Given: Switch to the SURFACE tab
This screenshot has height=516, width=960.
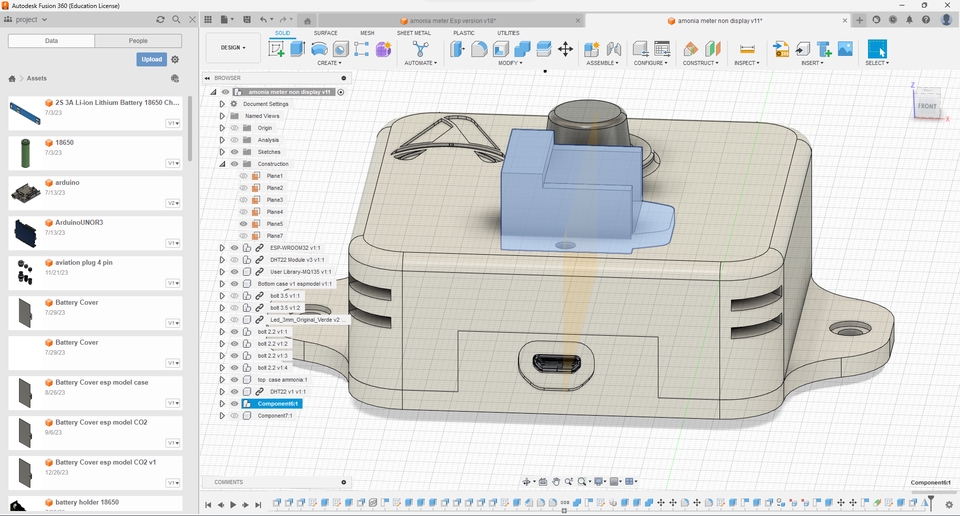Looking at the screenshot, I should tap(326, 33).
